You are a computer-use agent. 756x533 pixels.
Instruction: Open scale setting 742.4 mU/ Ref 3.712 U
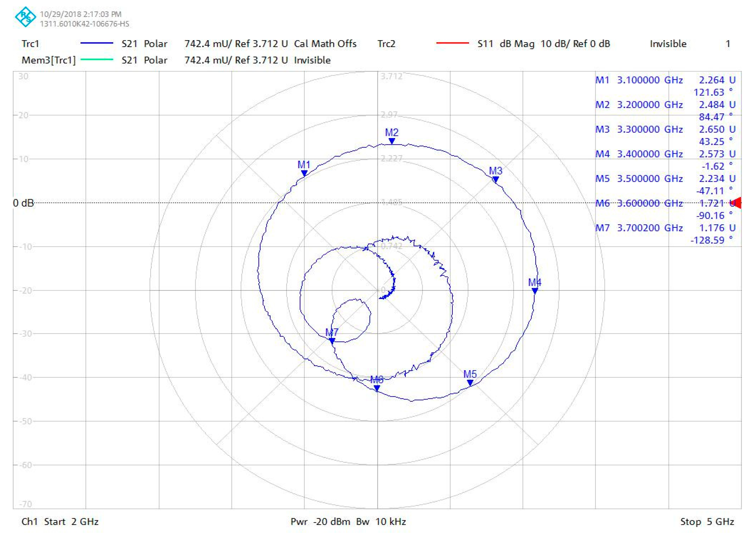(236, 43)
